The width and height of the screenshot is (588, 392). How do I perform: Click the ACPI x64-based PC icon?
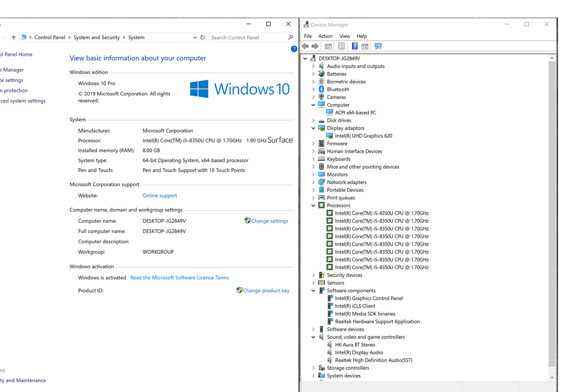tap(330, 112)
